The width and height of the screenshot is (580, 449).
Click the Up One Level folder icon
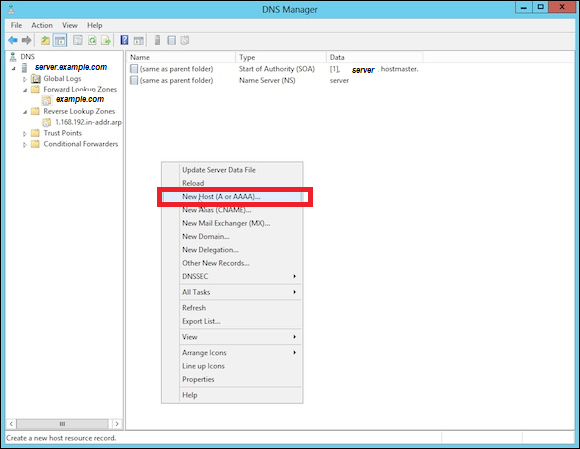(x=45, y=40)
